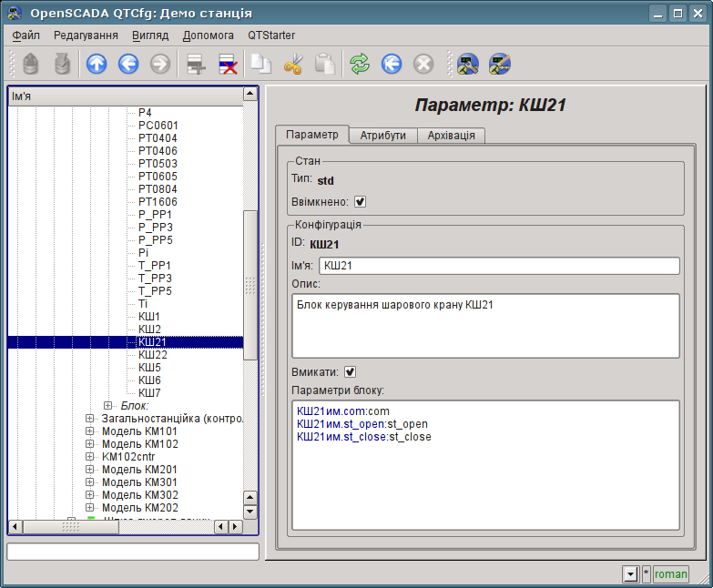
Task: Switch to the "Атрибути" tab
Action: tap(382, 135)
